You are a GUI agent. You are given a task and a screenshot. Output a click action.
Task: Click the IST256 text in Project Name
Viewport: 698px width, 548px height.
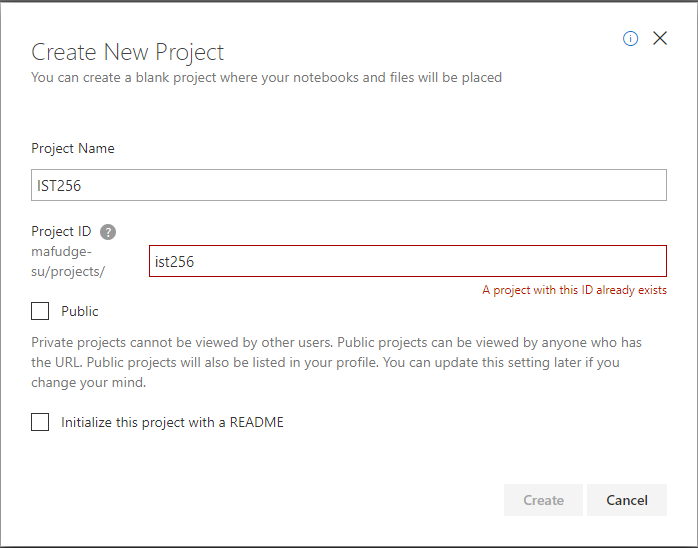pyautogui.click(x=58, y=185)
